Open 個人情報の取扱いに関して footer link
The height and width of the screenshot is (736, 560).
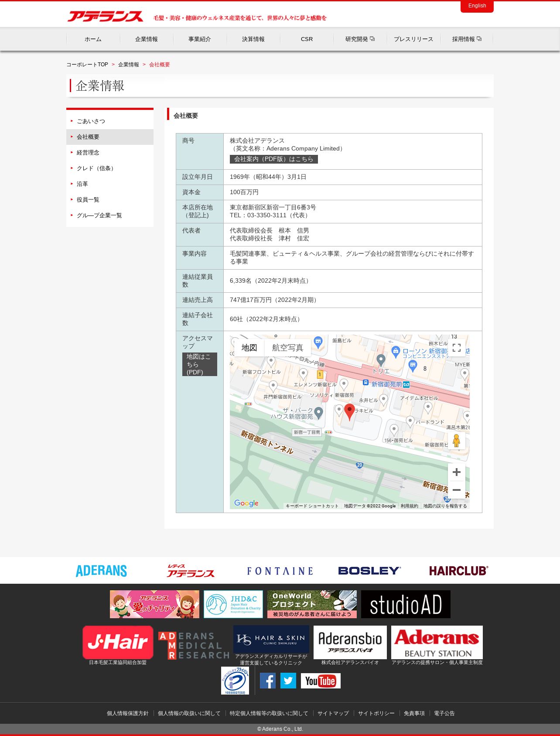(x=189, y=713)
